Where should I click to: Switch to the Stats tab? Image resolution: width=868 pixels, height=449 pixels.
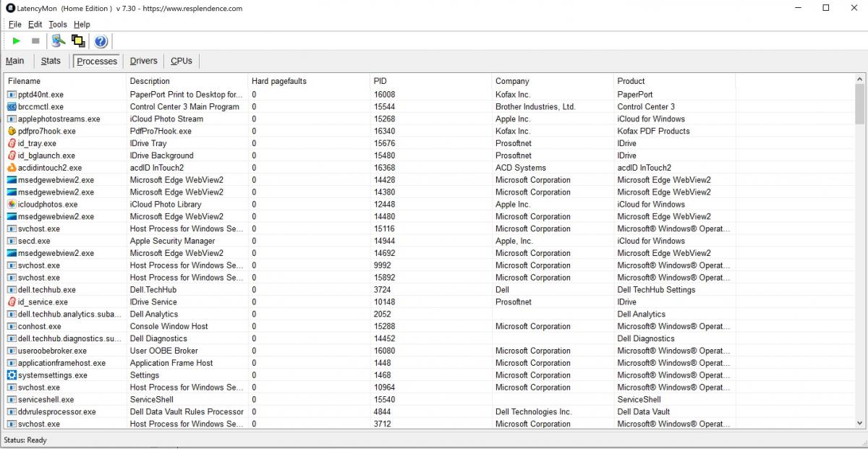(x=51, y=61)
